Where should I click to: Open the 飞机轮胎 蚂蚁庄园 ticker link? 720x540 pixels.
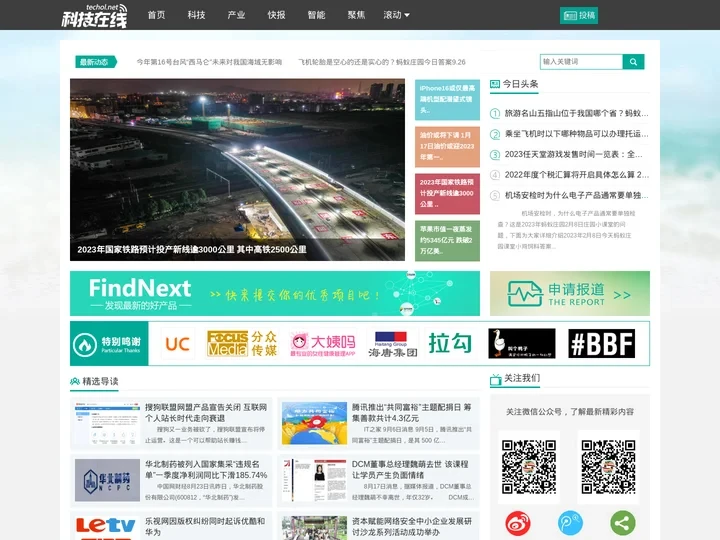pyautogui.click(x=382, y=62)
